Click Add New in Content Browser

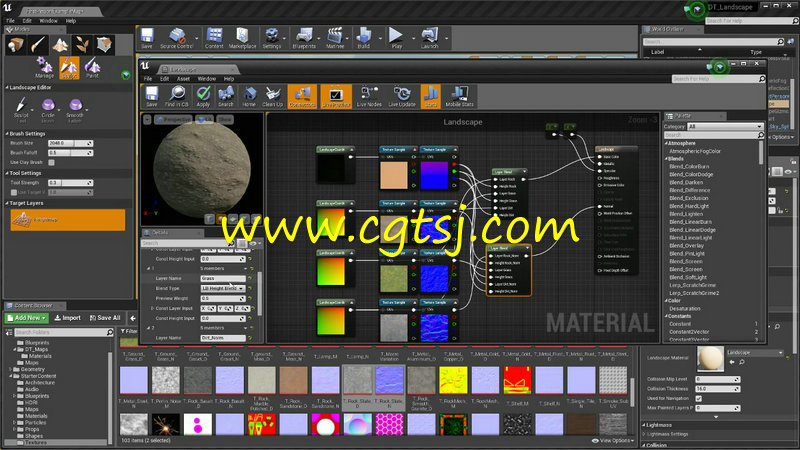click(27, 318)
